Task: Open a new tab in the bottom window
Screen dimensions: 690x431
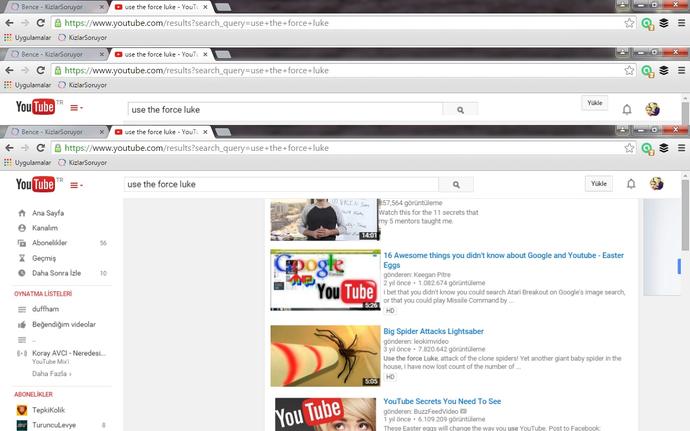Action: tap(224, 132)
